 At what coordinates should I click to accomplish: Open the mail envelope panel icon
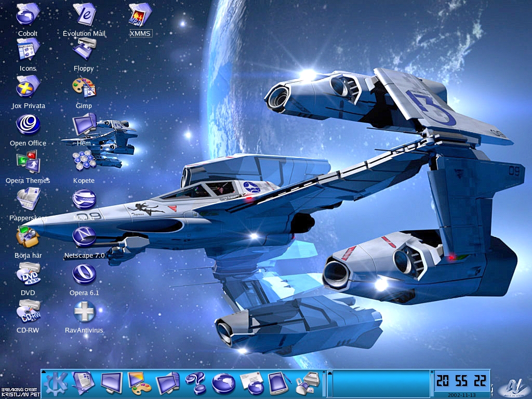point(251,383)
